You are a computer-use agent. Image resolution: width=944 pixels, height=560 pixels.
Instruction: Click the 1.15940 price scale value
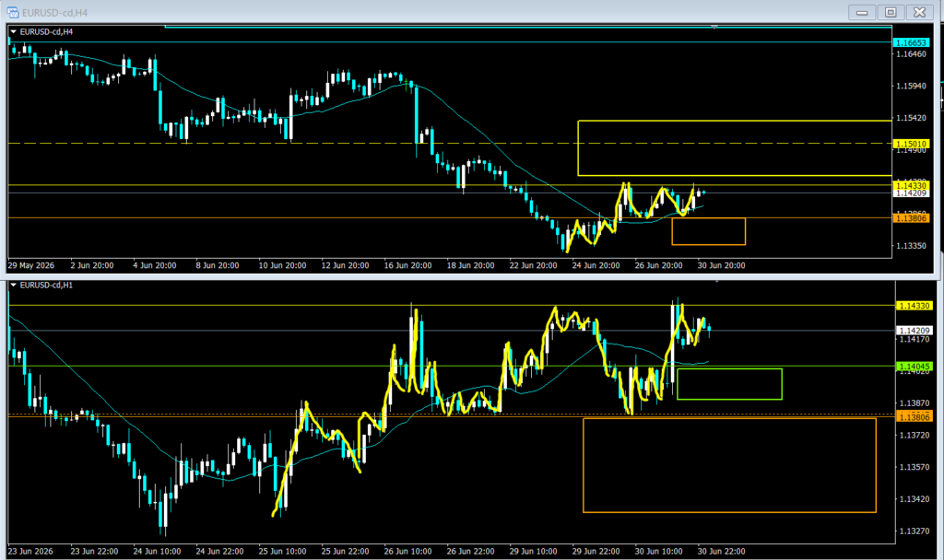[x=912, y=86]
